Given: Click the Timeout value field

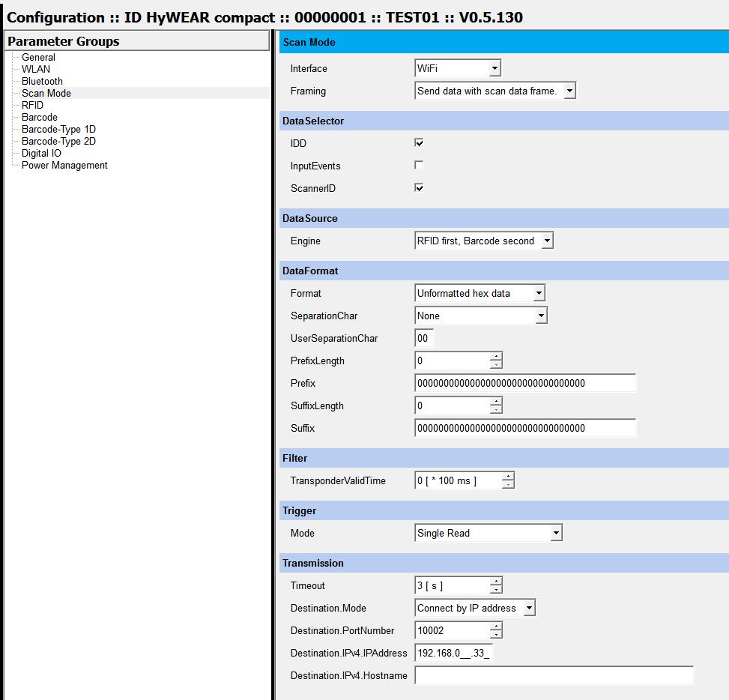Looking at the screenshot, I should [452, 585].
